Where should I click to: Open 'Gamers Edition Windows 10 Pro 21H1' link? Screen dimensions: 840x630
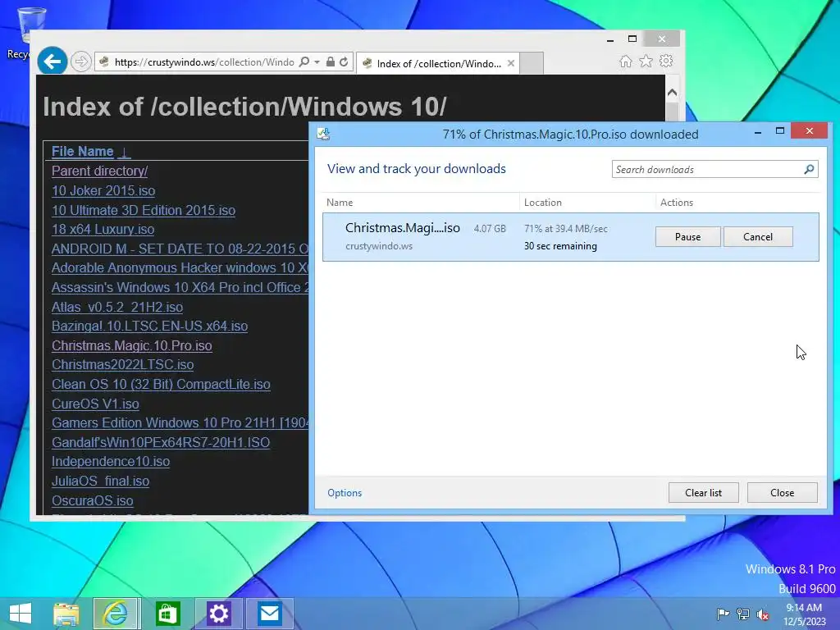(x=180, y=422)
